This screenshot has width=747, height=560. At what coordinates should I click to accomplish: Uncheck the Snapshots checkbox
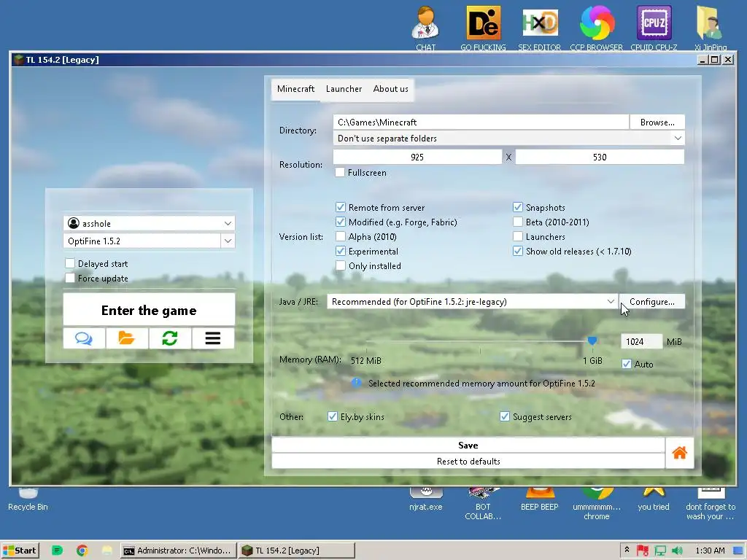coord(518,207)
